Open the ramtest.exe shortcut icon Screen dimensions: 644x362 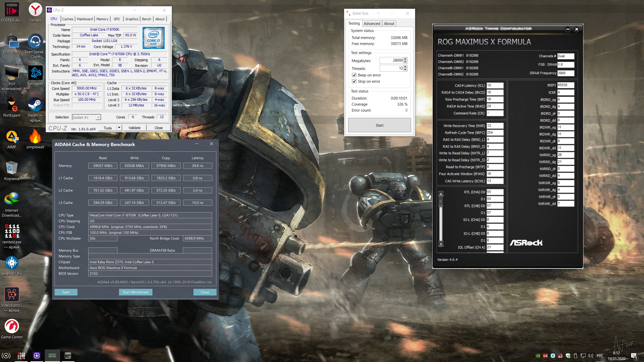[x=12, y=231]
